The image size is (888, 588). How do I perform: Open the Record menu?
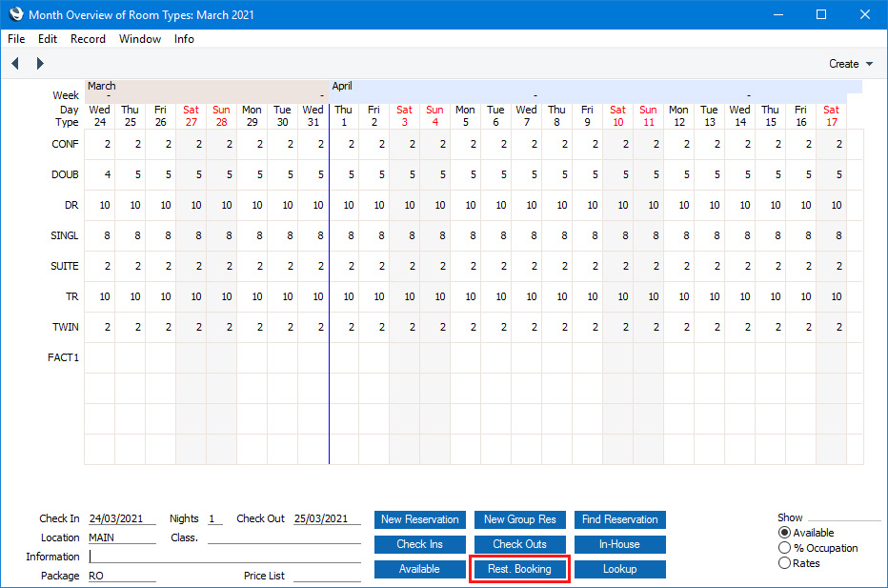(88, 39)
